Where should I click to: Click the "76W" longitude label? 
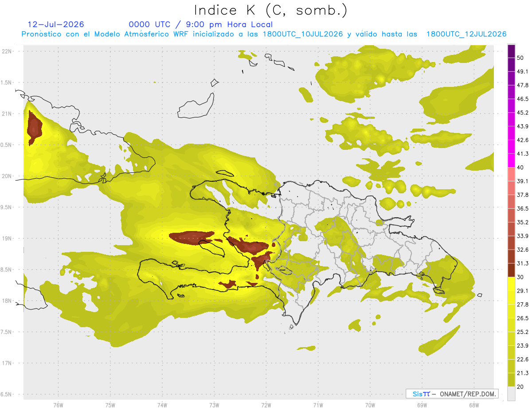(x=58, y=405)
